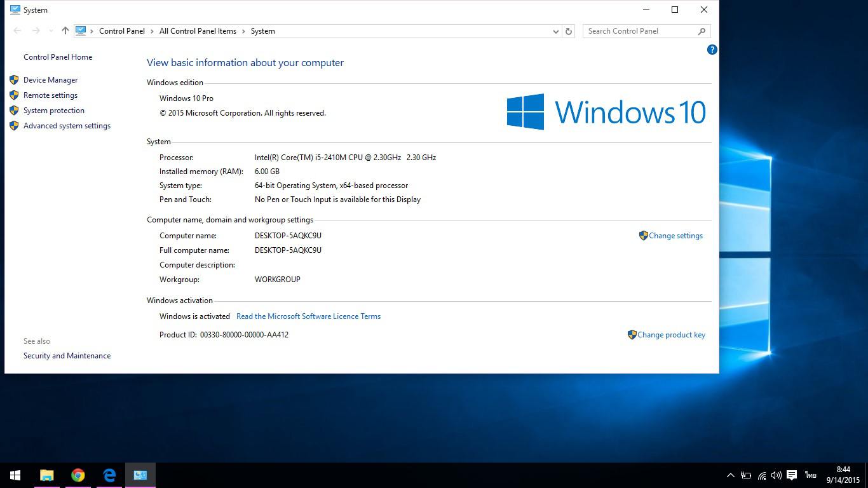Screen dimensions: 868x488
Task: Click the processor value Intel Core i5-2410M
Action: pyautogui.click(x=345, y=158)
